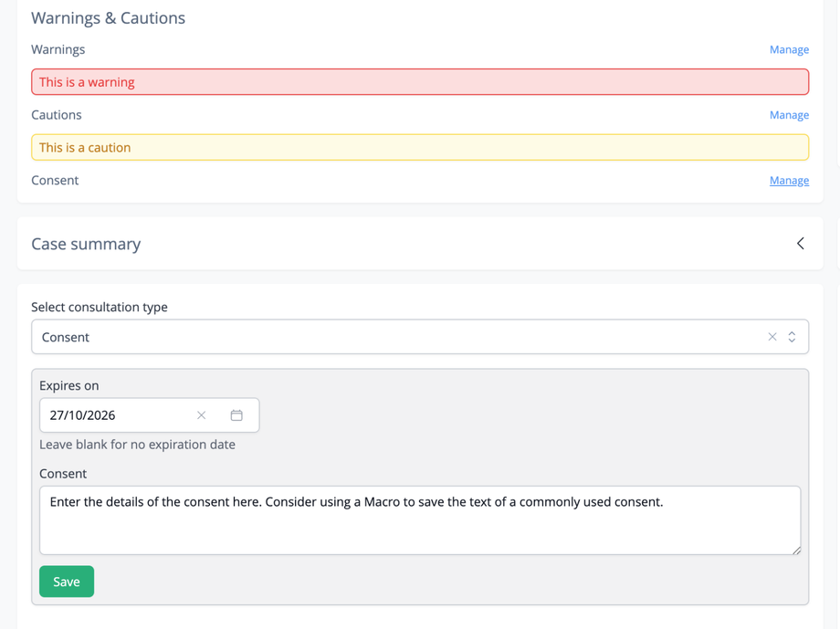
Task: Click the consultation type select box showing Consent
Action: tap(393, 337)
